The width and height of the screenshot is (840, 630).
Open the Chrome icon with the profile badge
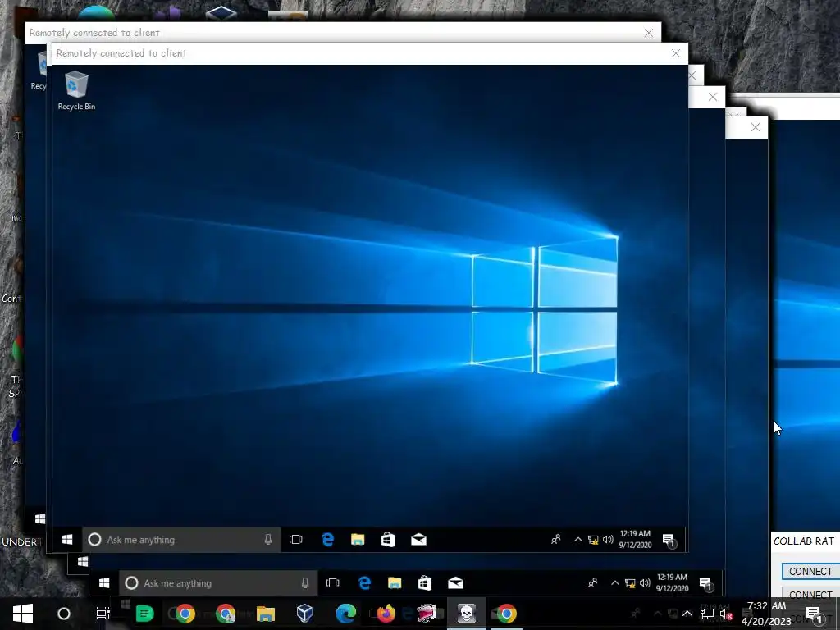tap(226, 614)
